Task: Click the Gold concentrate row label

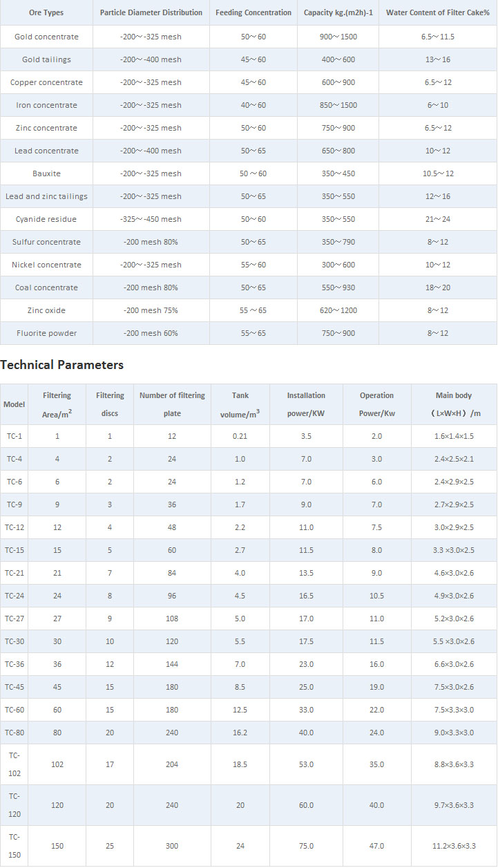Action: click(x=46, y=37)
